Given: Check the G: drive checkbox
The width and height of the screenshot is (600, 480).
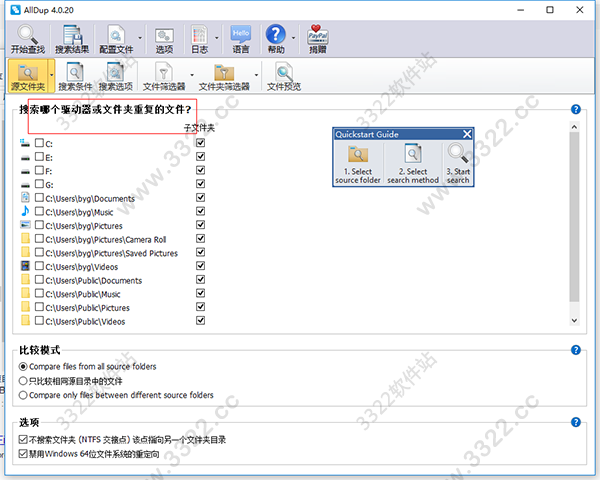Looking at the screenshot, I should click(x=39, y=184).
